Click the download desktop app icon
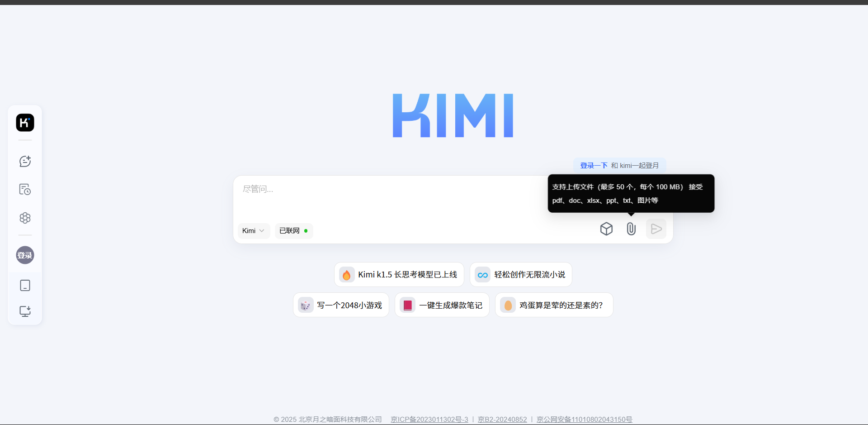This screenshot has height=425, width=868. pos(25,311)
